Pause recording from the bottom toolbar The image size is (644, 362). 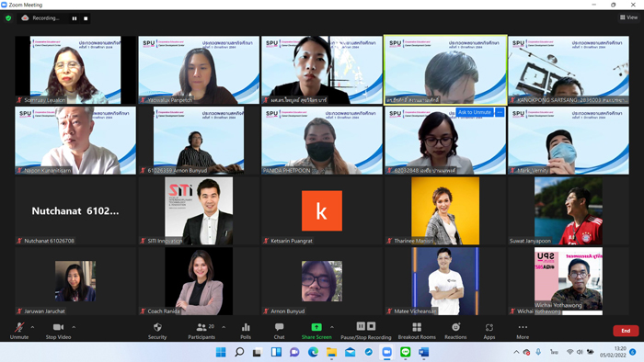(x=361, y=326)
